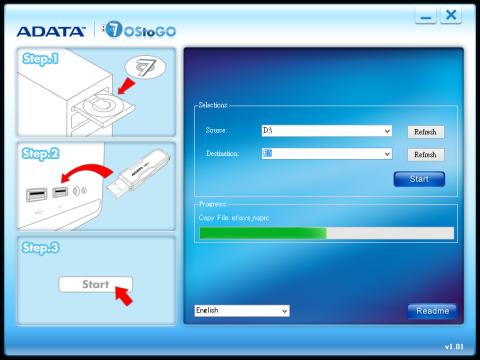Close the OStoGO window
The height and width of the screenshot is (360, 480).
pyautogui.click(x=451, y=15)
